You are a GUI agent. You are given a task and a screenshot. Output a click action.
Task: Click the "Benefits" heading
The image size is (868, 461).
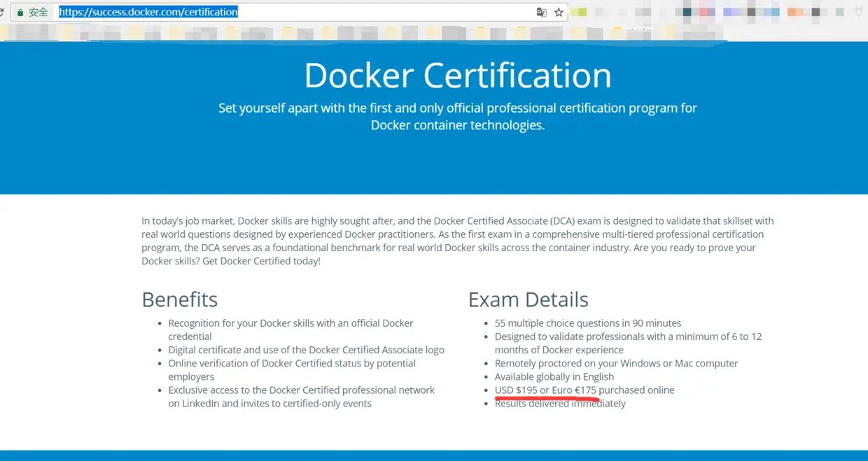pos(180,299)
